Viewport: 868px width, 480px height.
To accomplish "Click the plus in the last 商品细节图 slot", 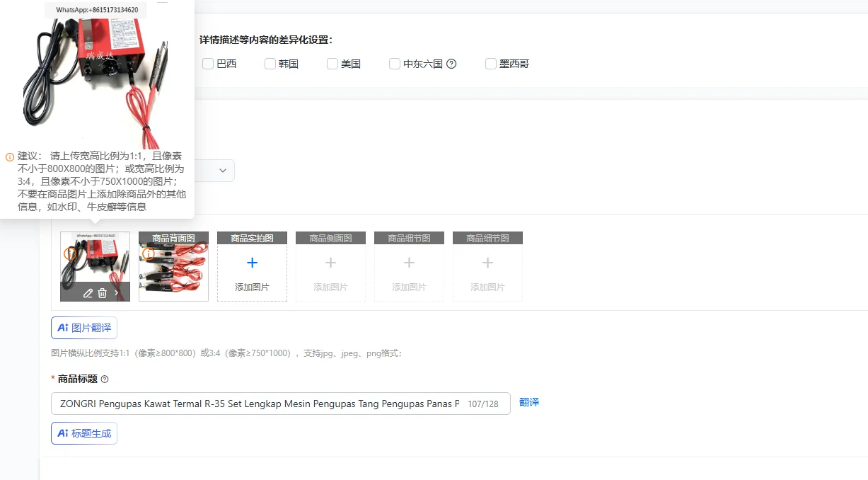I will [487, 263].
